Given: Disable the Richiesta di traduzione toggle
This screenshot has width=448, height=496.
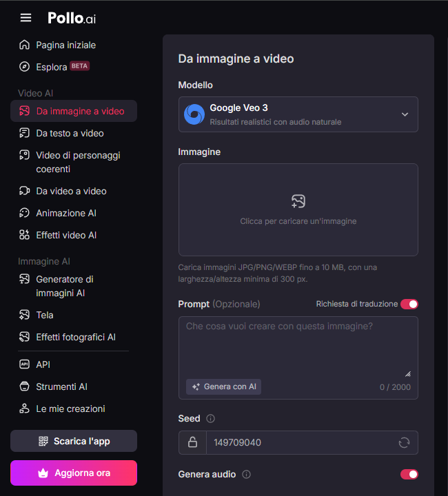Looking at the screenshot, I should pyautogui.click(x=409, y=304).
